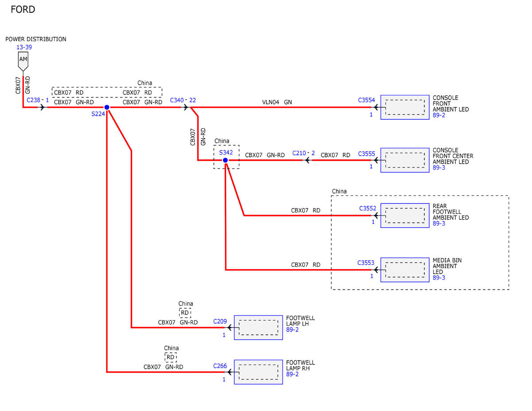532x411 pixels.
Task: Click the Footwell Lamp RH component box
Action: 258,372
